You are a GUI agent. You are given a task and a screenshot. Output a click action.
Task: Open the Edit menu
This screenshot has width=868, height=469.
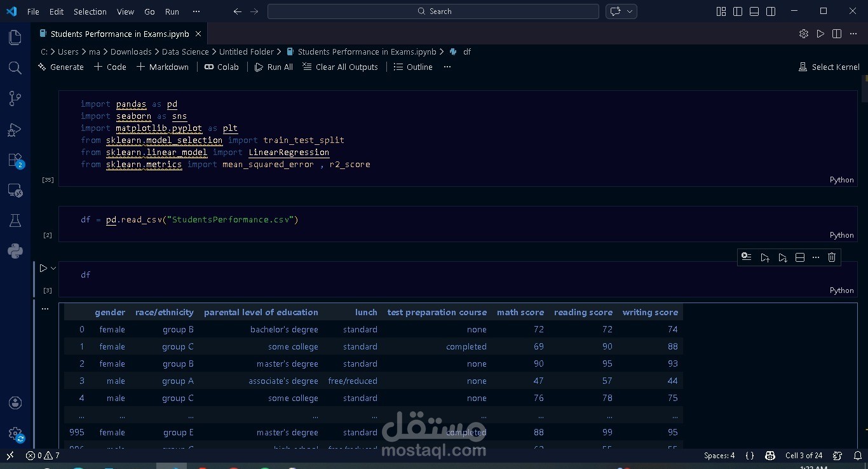57,11
